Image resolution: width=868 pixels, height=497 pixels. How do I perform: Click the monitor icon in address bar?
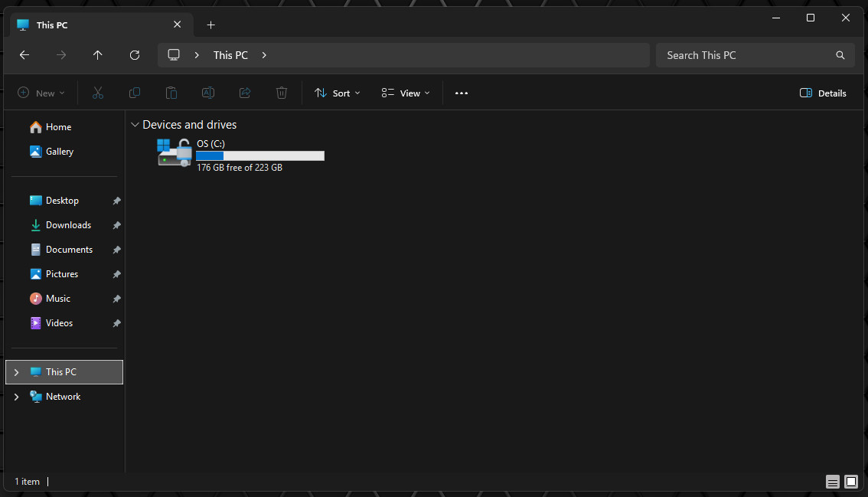(x=174, y=55)
